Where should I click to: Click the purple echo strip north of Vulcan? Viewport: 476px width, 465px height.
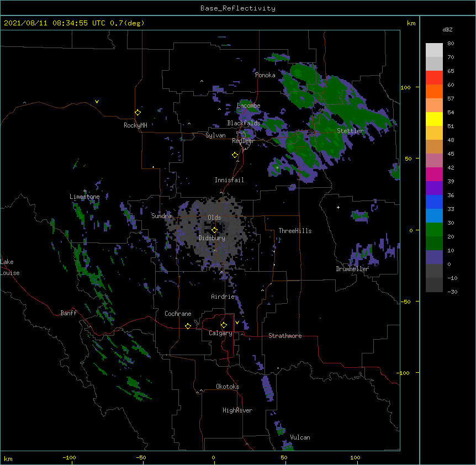[268, 388]
